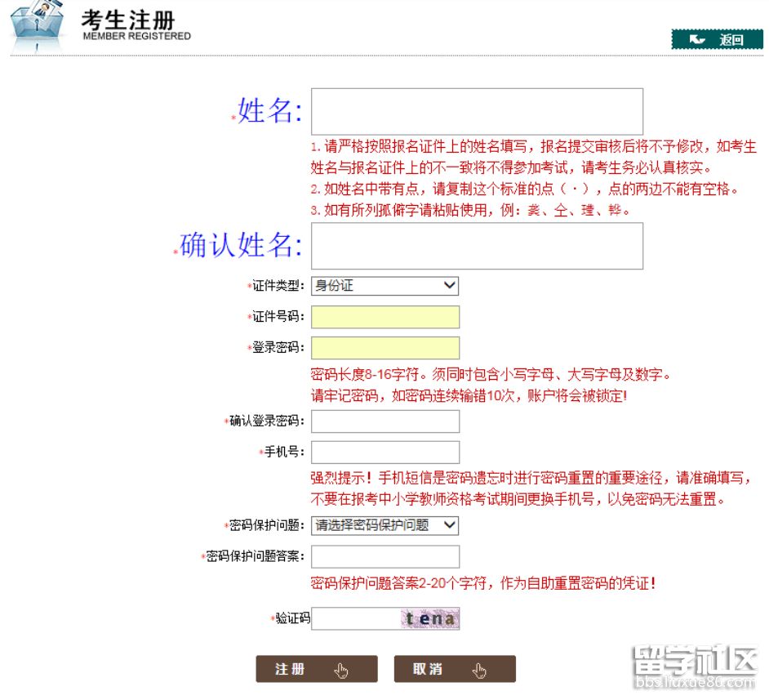Click the 考生注册 page title text
This screenshot has width=769, height=700.
(x=128, y=20)
